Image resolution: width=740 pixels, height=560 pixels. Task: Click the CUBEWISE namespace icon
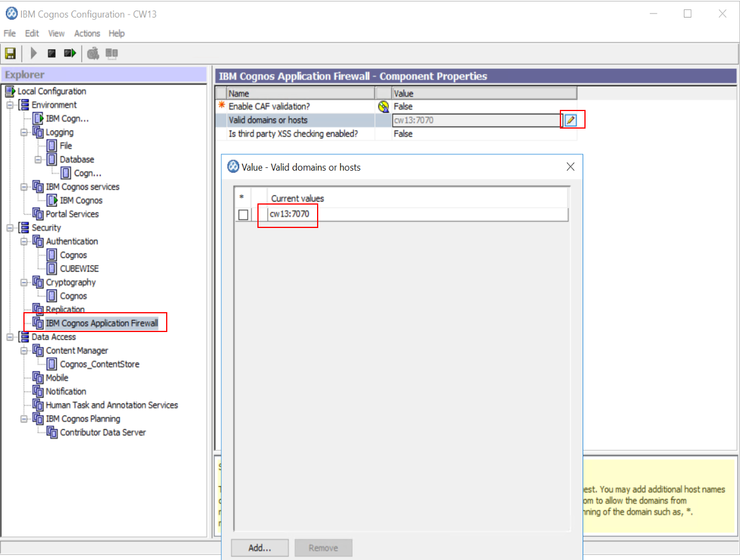click(52, 269)
